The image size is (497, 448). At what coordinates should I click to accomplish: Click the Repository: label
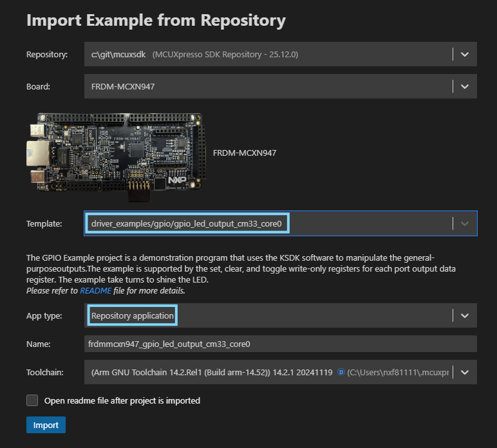(x=47, y=55)
